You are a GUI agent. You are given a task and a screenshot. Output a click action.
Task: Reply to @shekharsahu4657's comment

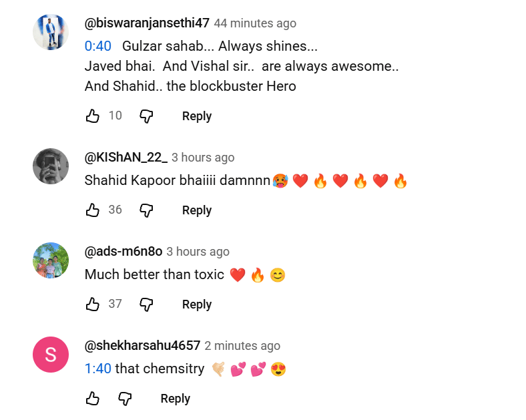pos(175,399)
